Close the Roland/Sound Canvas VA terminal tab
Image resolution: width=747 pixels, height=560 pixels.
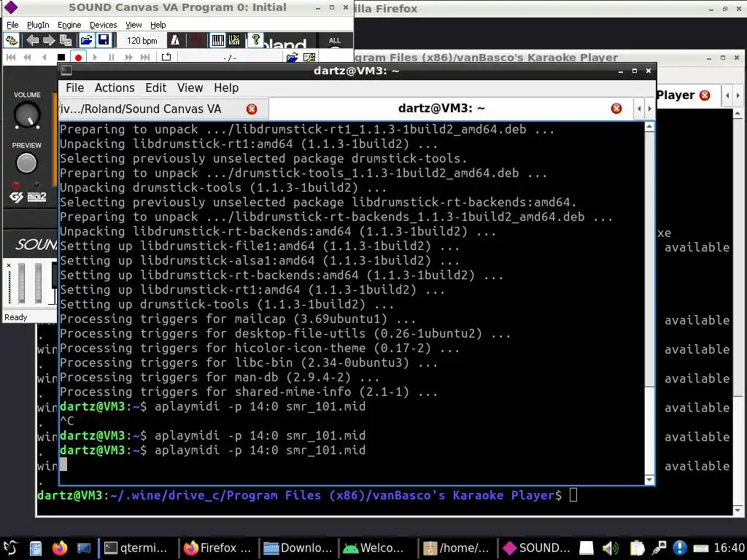252,109
